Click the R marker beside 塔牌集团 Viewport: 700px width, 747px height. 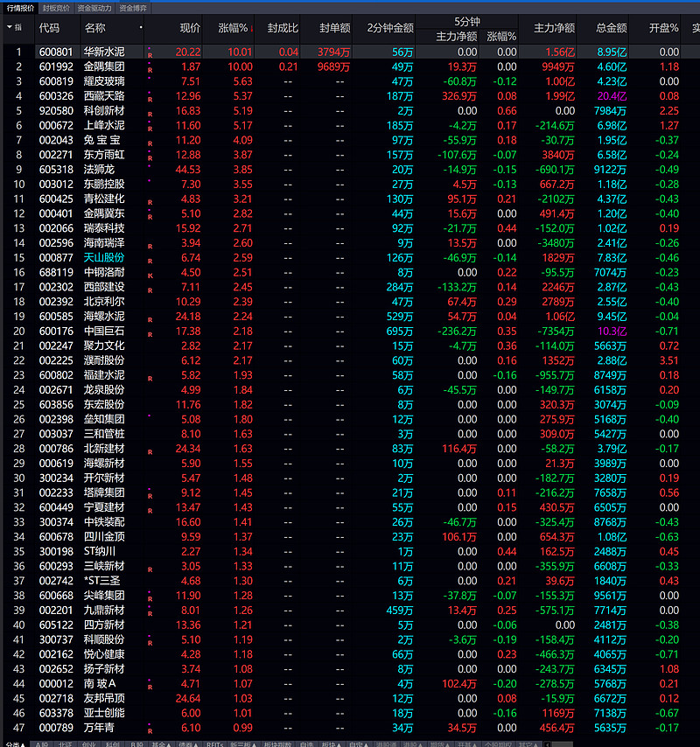(x=150, y=496)
